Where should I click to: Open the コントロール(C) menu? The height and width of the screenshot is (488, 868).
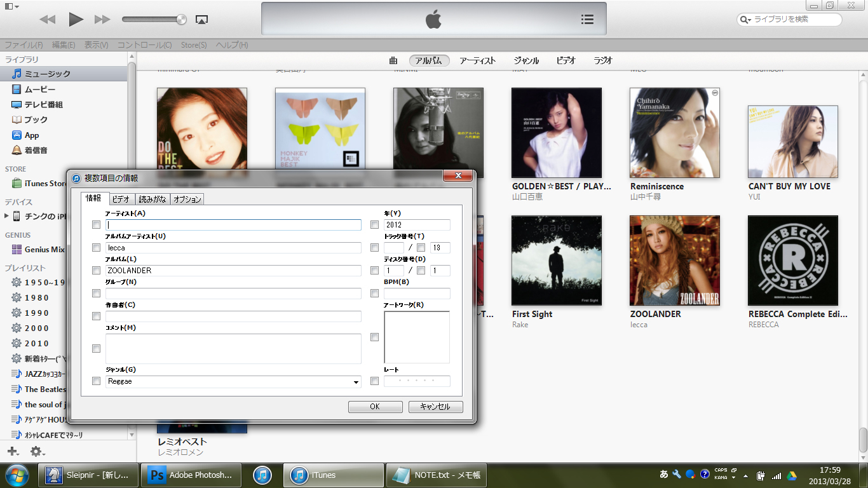click(144, 45)
